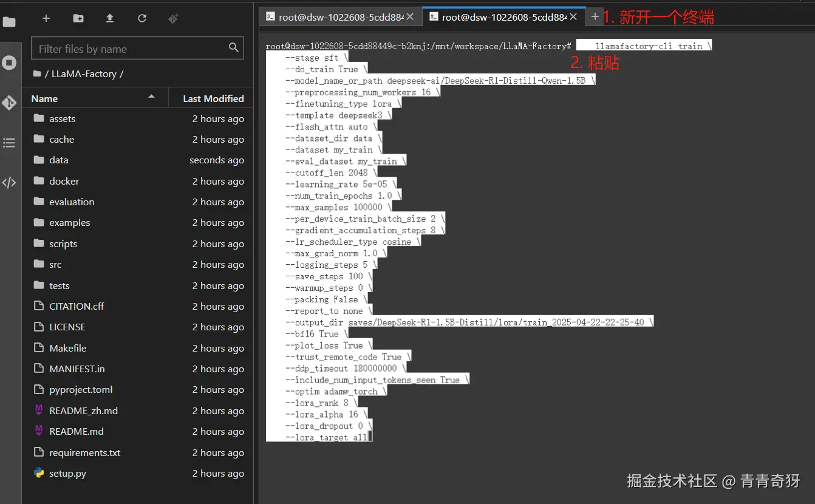Click the search magnifier in filter box
The width and height of the screenshot is (815, 504).
(234, 48)
